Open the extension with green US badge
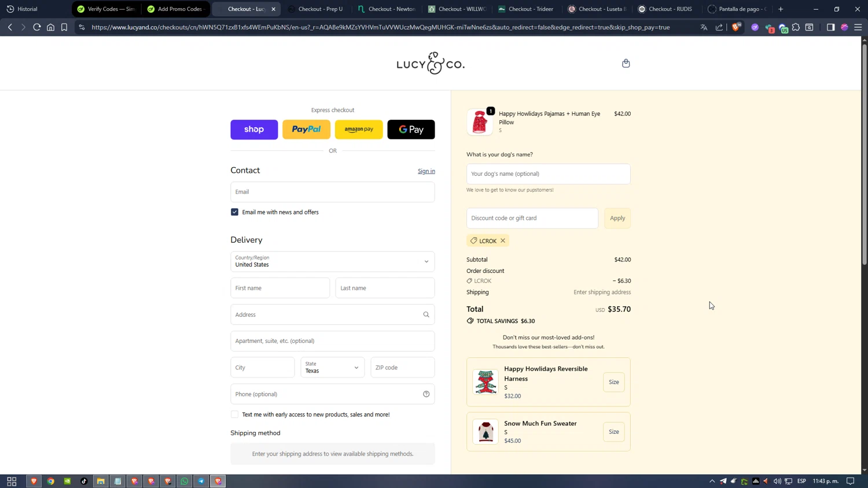This screenshot has width=868, height=488. 783,28
